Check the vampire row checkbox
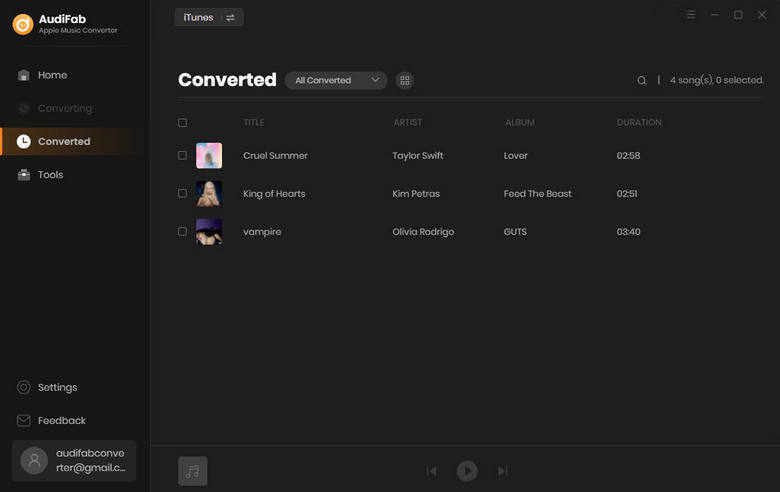 (x=183, y=231)
